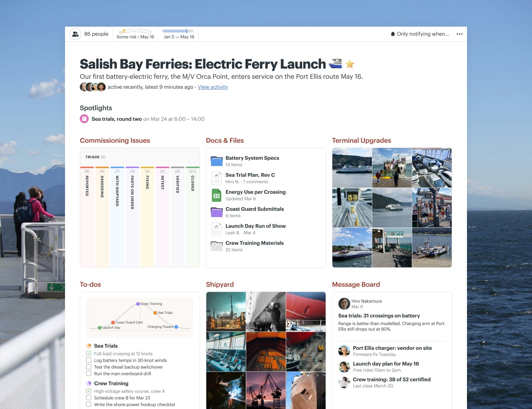Open the Reported column in Commissioning Issues
Image resolution: width=532 pixels, height=409 pixels.
[87, 217]
